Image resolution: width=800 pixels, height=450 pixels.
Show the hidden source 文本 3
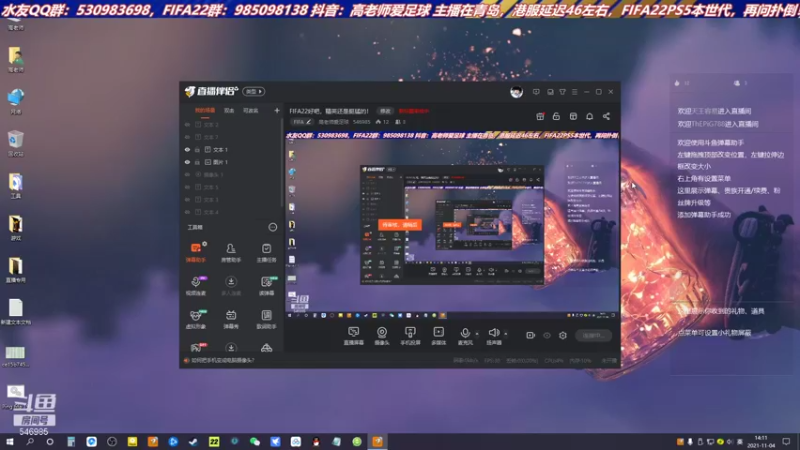187,199
